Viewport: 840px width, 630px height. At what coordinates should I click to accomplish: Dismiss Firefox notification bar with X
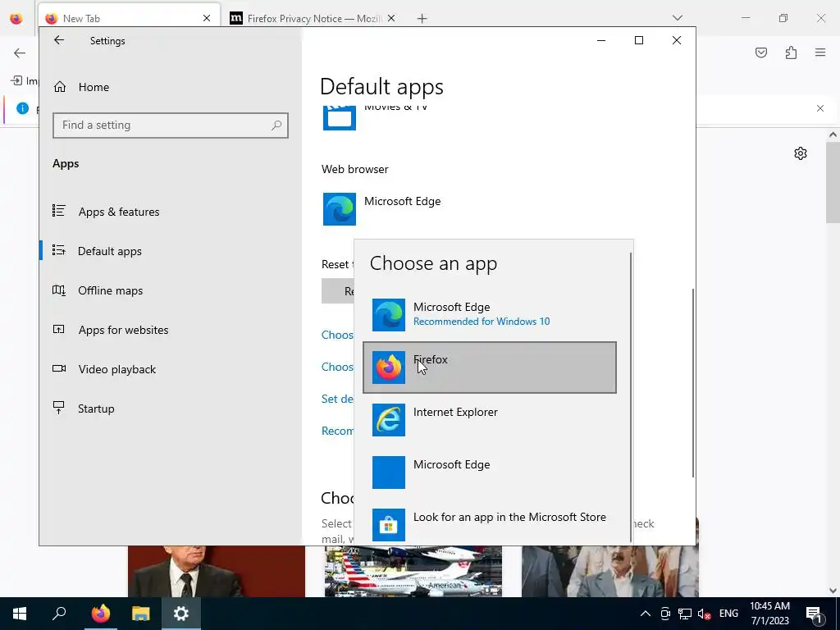point(820,108)
